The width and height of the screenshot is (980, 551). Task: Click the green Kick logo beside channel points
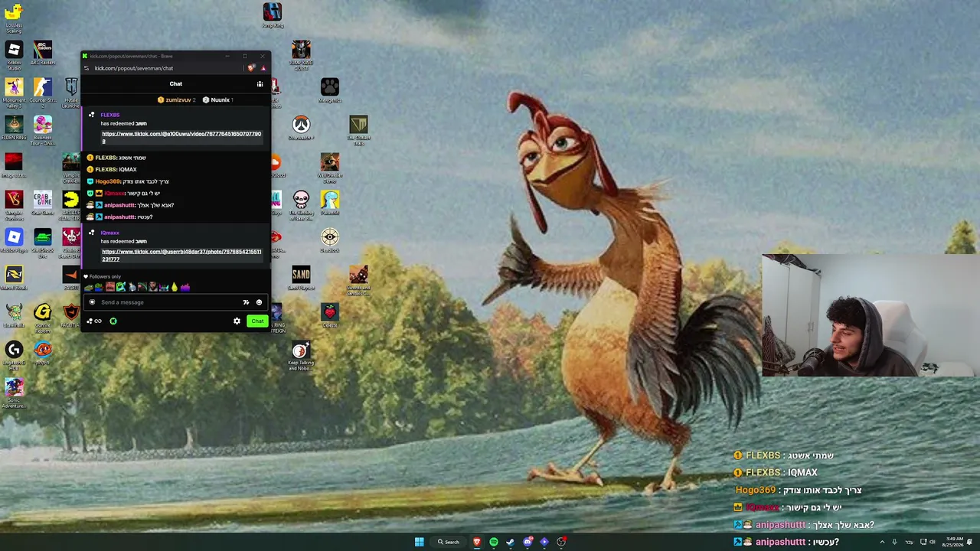click(x=113, y=321)
